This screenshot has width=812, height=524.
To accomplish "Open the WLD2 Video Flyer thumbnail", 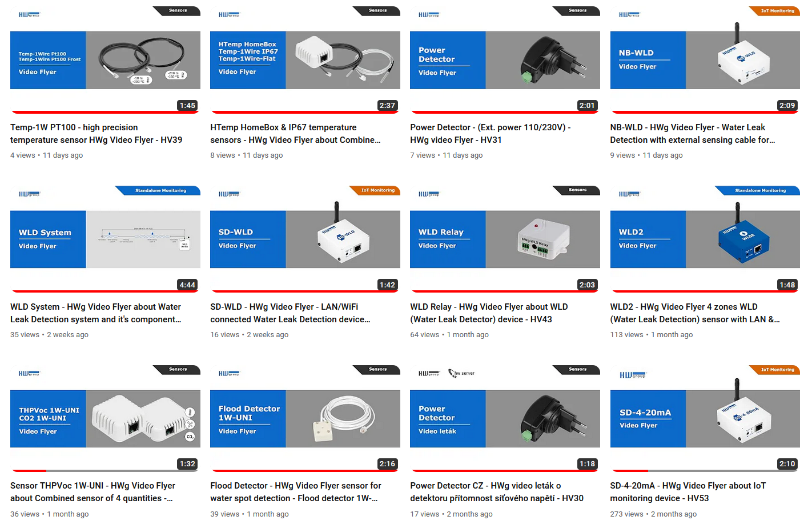I will click(x=705, y=239).
